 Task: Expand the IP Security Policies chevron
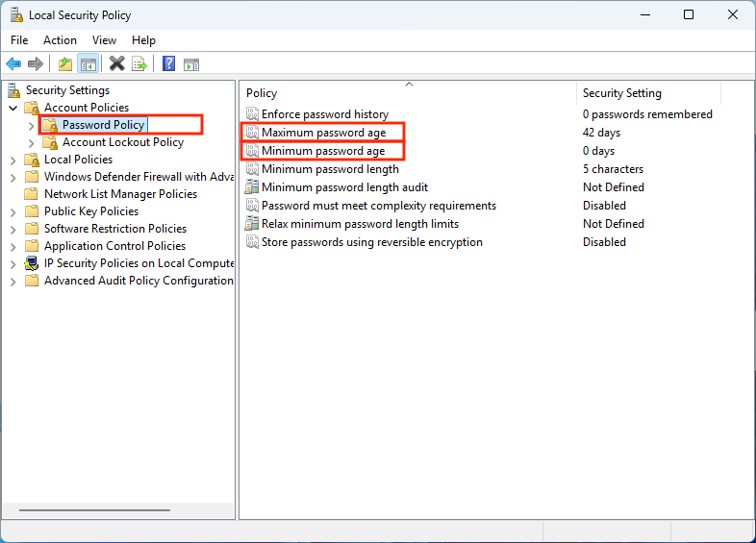(x=13, y=264)
